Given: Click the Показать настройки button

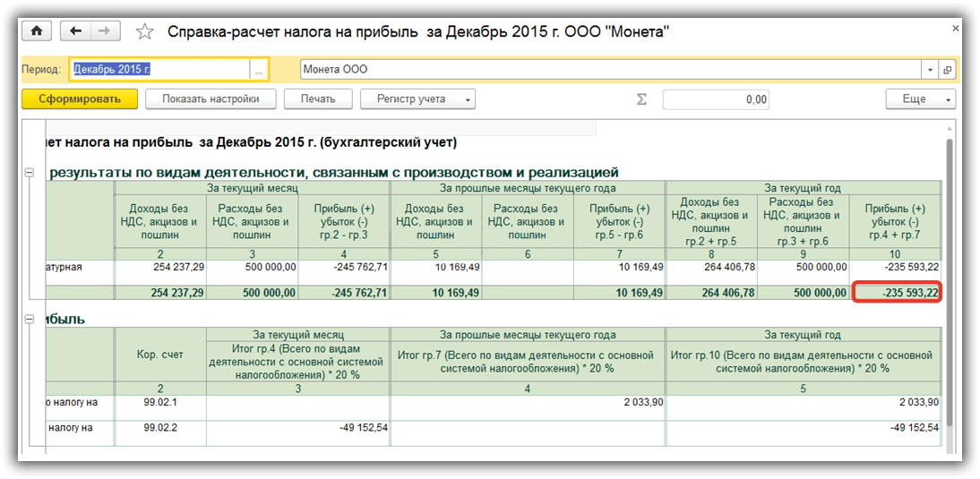Looking at the screenshot, I should click(x=211, y=99).
